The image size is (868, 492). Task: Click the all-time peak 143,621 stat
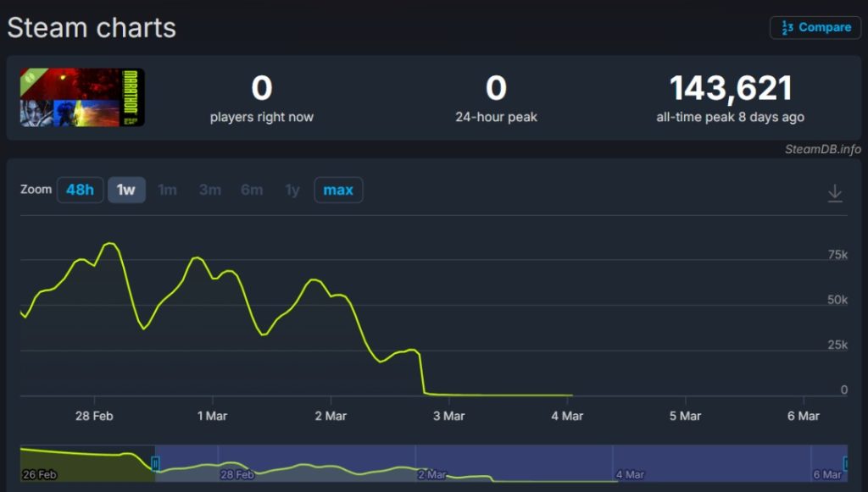(730, 89)
